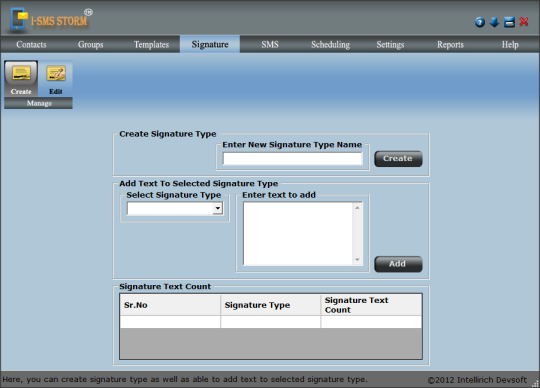Open the Templates menu
The height and width of the screenshot is (388, 540).
click(x=151, y=44)
